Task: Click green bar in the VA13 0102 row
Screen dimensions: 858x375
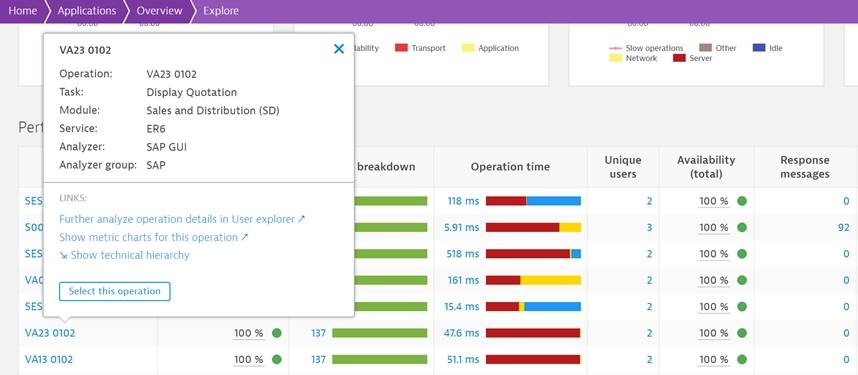Action: tap(379, 359)
